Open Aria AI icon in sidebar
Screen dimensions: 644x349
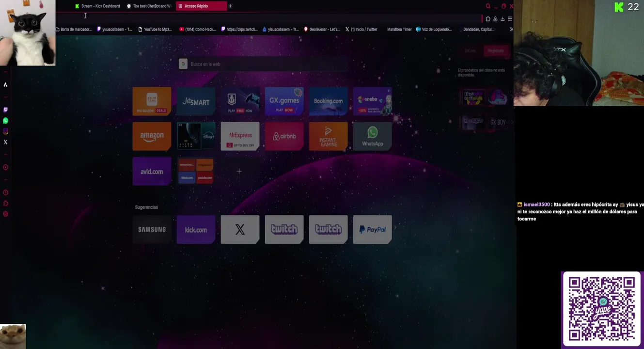(5, 85)
